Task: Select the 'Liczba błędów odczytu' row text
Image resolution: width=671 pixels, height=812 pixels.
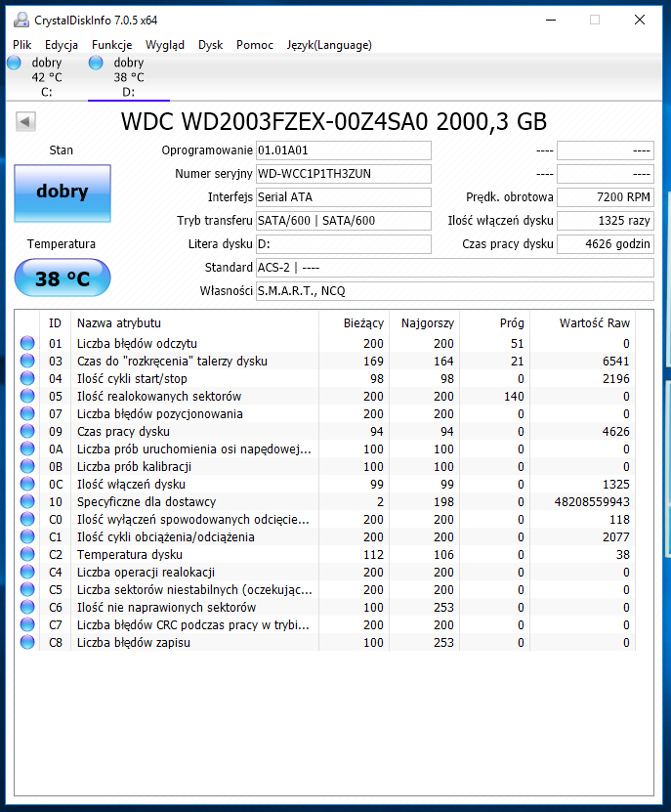Action: [137, 343]
